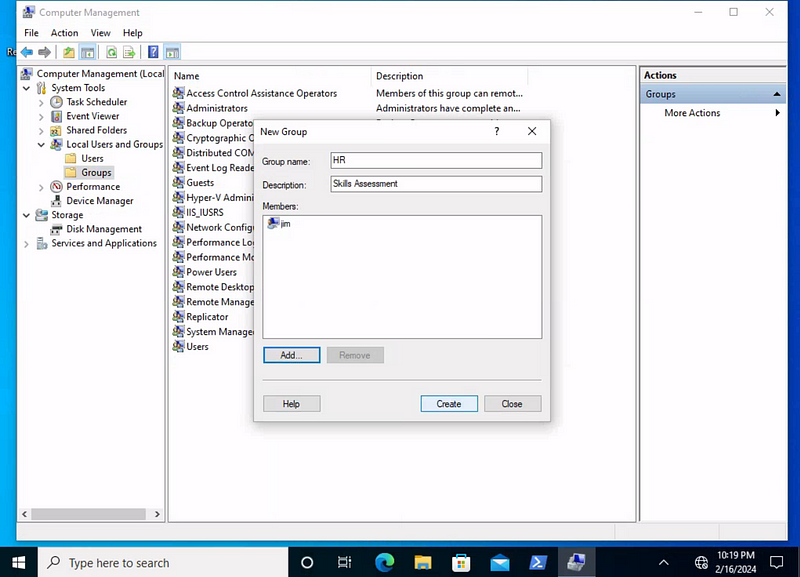Expand the Event Viewer node

41,117
